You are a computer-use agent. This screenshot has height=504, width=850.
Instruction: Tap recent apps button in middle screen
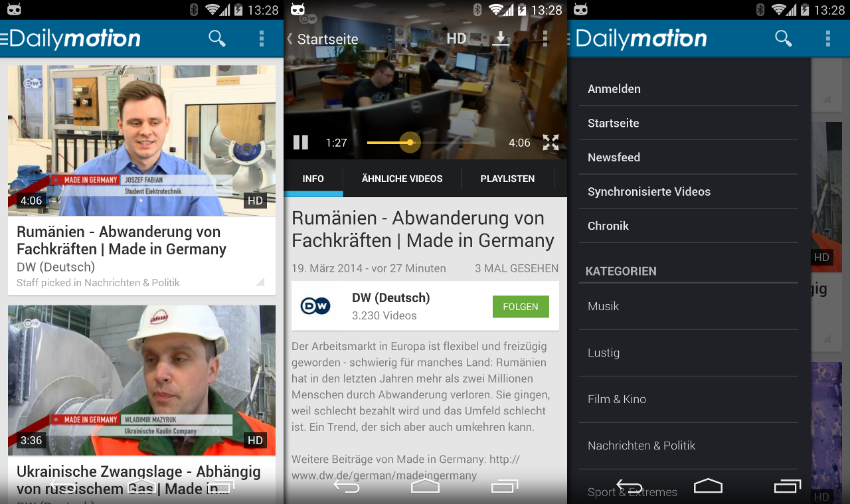(x=504, y=487)
